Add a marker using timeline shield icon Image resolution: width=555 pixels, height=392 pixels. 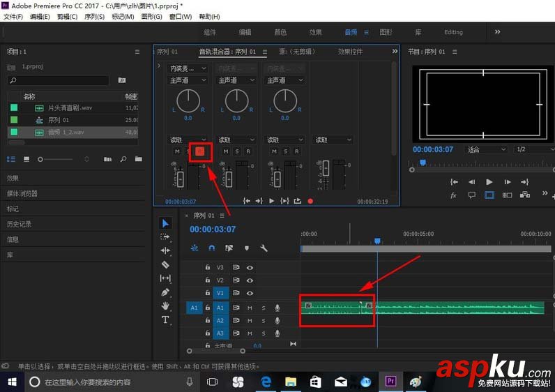pos(247,248)
